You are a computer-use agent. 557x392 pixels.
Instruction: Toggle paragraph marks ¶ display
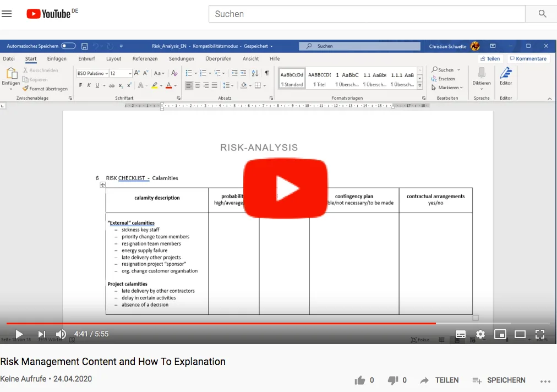click(x=267, y=73)
